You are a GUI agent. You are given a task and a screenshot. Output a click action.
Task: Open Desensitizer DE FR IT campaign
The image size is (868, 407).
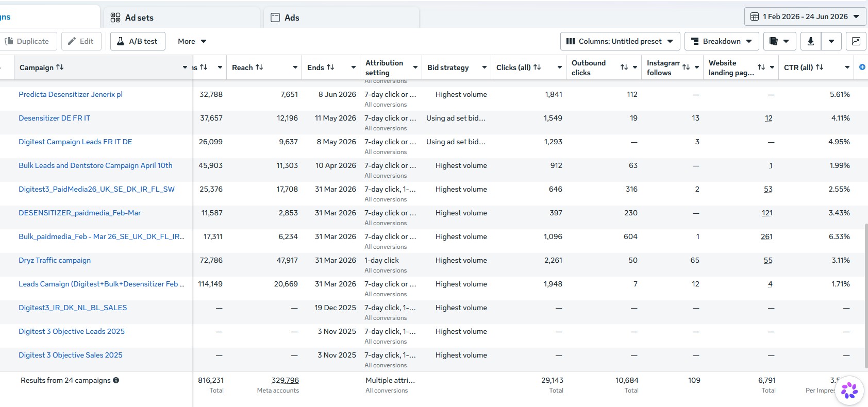pos(54,118)
